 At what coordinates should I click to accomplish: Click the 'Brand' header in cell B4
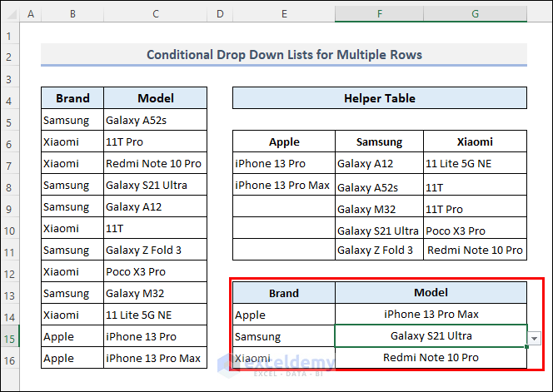(x=72, y=98)
